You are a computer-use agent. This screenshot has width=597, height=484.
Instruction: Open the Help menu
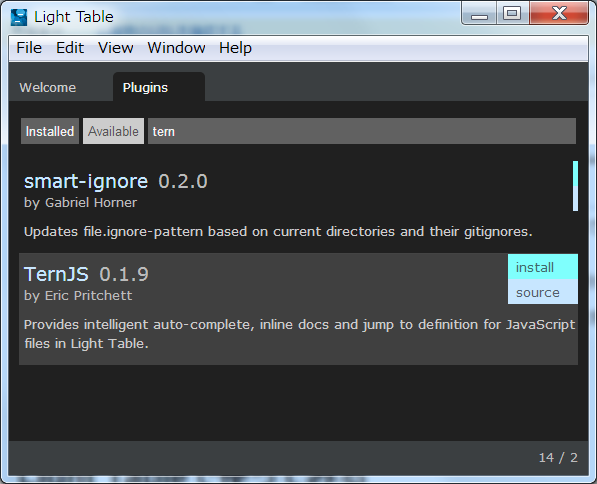(235, 48)
